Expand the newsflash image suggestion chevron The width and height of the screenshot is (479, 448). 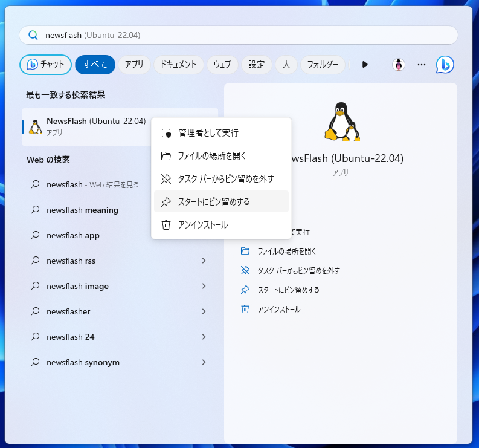coord(204,286)
